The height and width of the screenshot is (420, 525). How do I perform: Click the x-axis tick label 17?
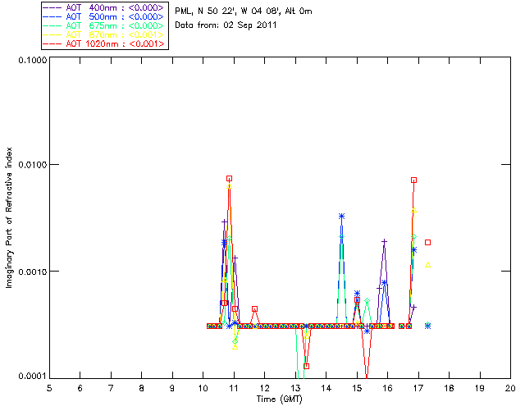point(418,388)
